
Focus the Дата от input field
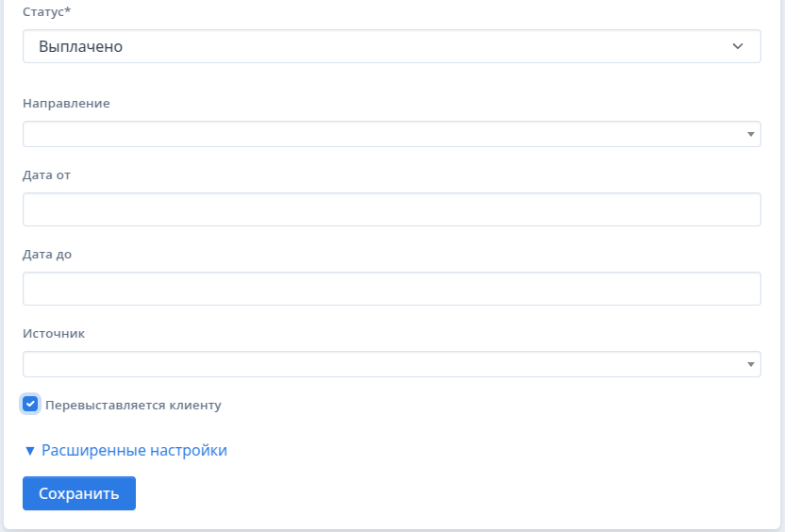click(x=392, y=209)
